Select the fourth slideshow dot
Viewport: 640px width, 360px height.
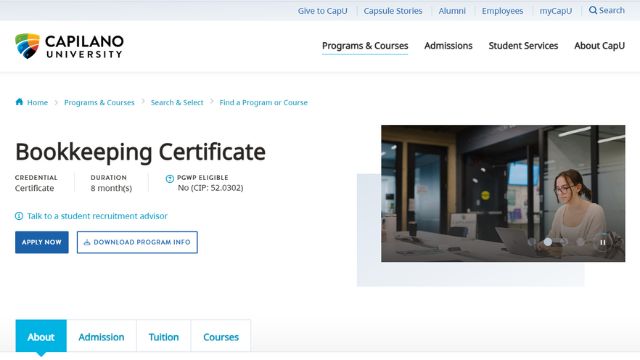pos(580,242)
